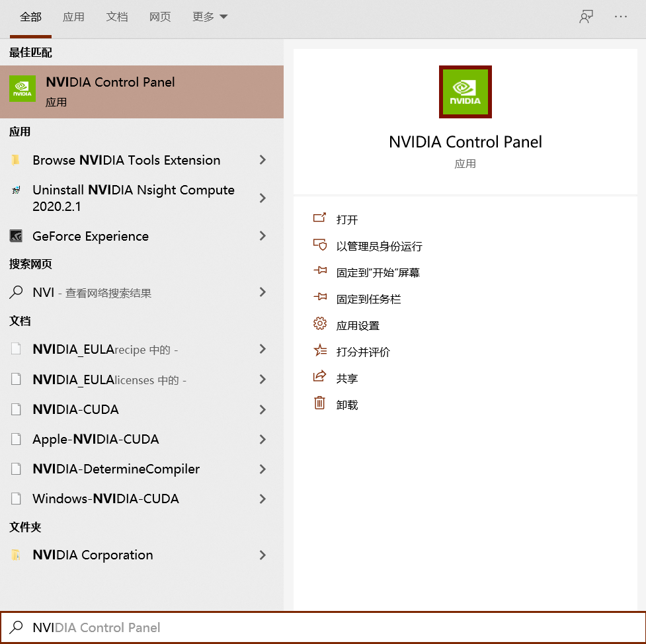Click the NVIDIA-CUDA document name

point(76,409)
